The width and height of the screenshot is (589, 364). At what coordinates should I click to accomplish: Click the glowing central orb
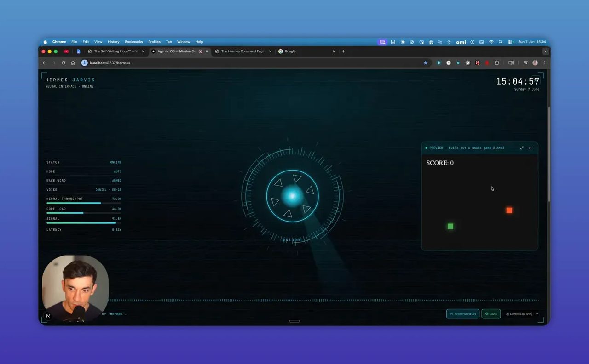292,196
